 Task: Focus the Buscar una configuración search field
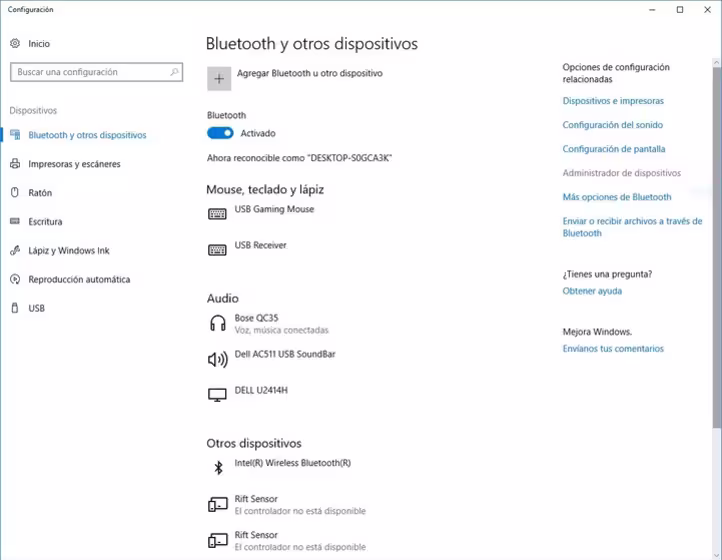click(x=96, y=72)
